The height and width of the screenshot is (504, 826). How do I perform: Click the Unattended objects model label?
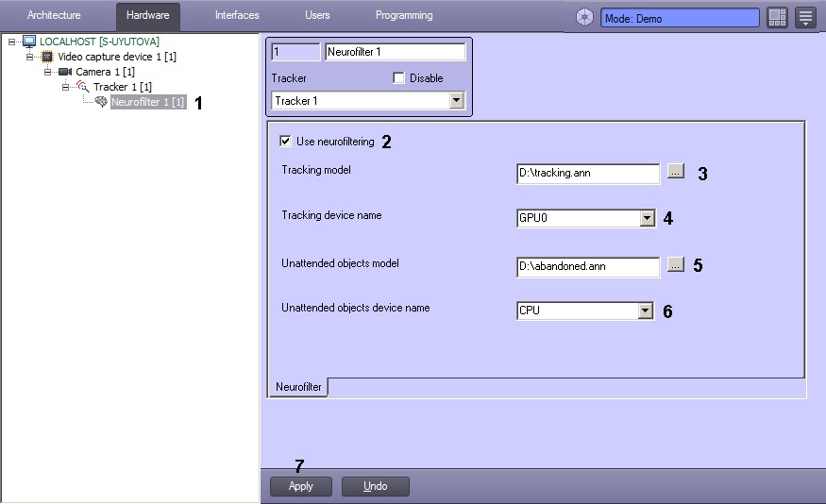click(x=340, y=262)
